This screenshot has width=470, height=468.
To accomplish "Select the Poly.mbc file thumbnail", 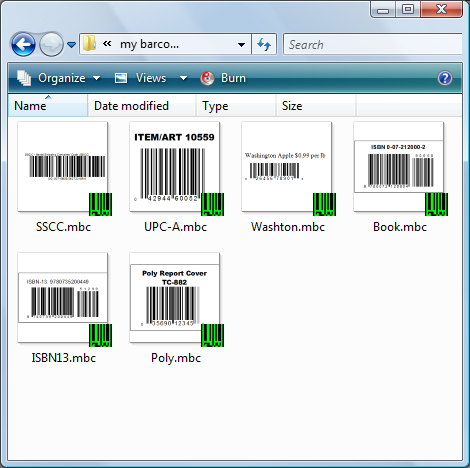I will click(x=175, y=298).
